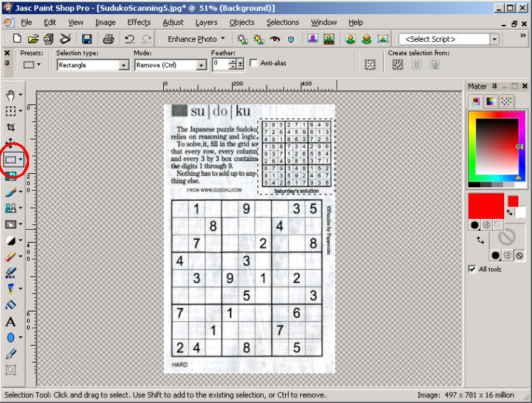Click the Save disk icon

87,39
